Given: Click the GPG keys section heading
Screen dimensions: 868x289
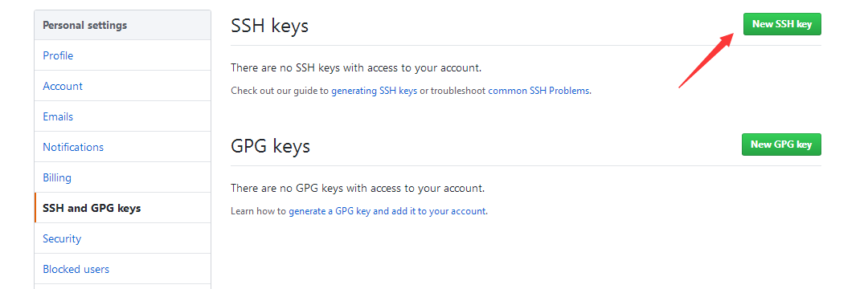Looking at the screenshot, I should tap(270, 146).
